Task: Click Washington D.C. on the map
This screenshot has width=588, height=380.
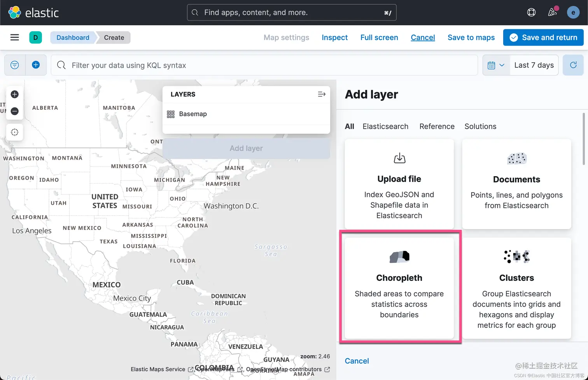Action: (x=231, y=206)
